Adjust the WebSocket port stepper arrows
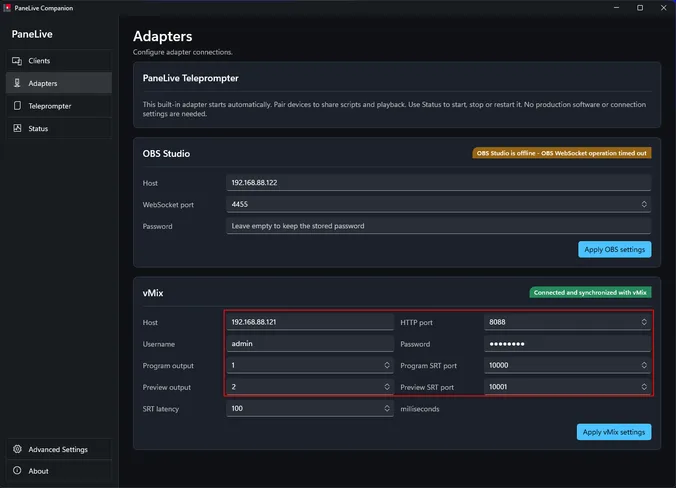The image size is (676, 488). click(x=644, y=204)
